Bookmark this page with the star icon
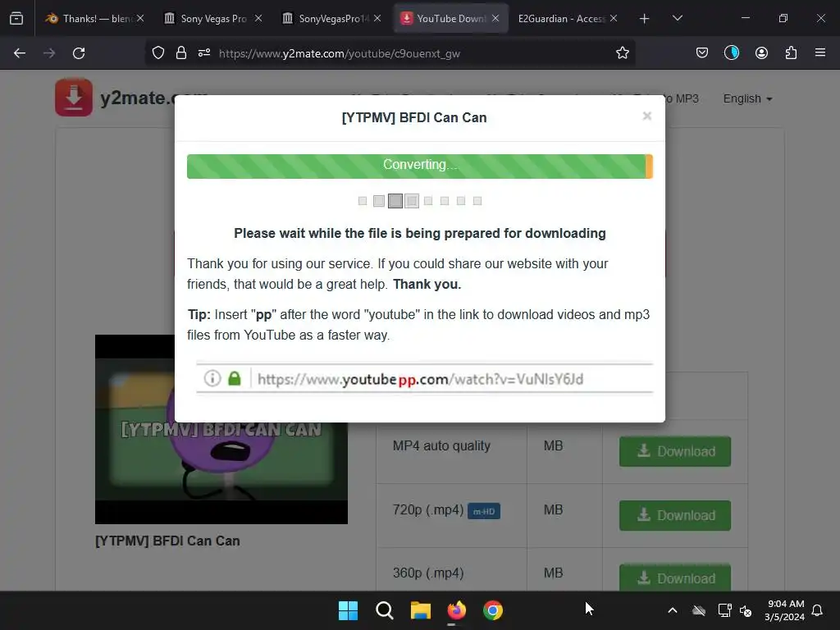The height and width of the screenshot is (630, 840). [622, 53]
